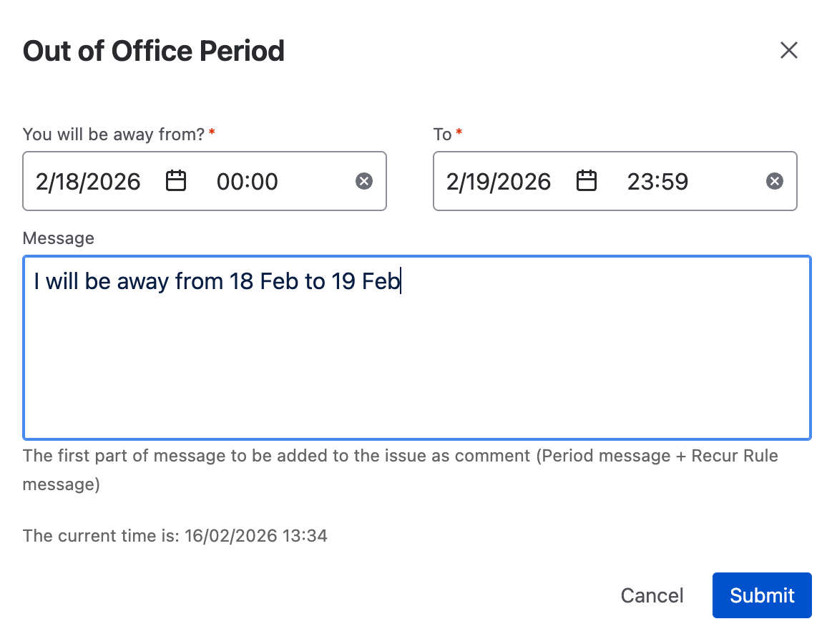The height and width of the screenshot is (644, 837).
Task: Click the "Message" field label
Action: [59, 238]
